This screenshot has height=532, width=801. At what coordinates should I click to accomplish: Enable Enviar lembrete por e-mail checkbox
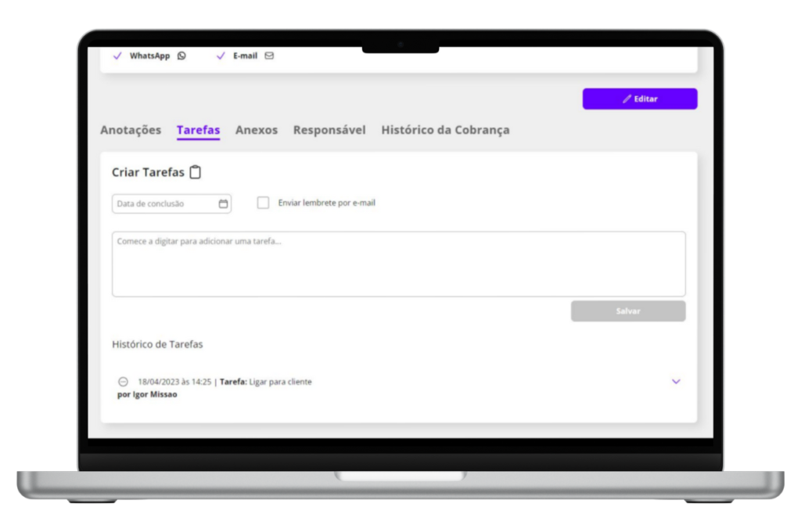coord(263,203)
